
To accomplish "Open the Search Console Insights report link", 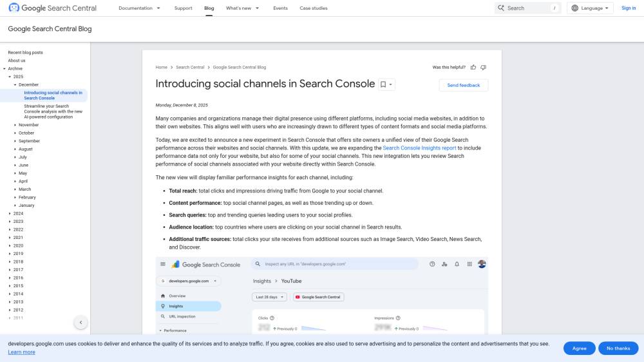I will coord(419,148).
